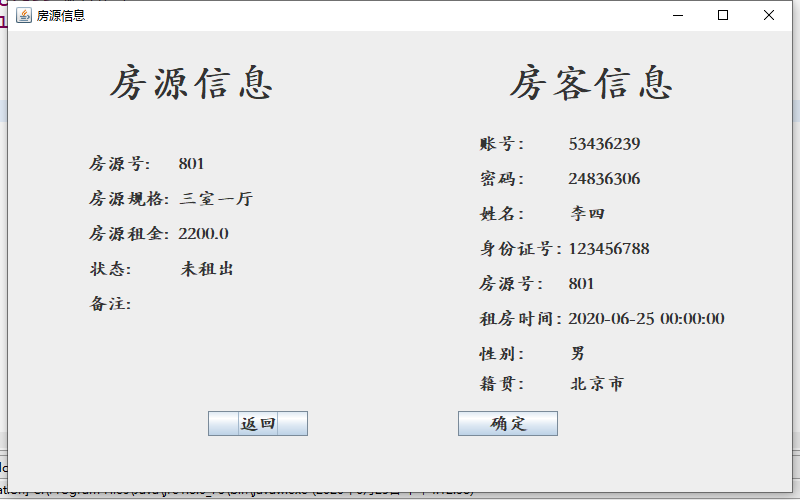
Task: Click the 状态 label
Action: 111,269
